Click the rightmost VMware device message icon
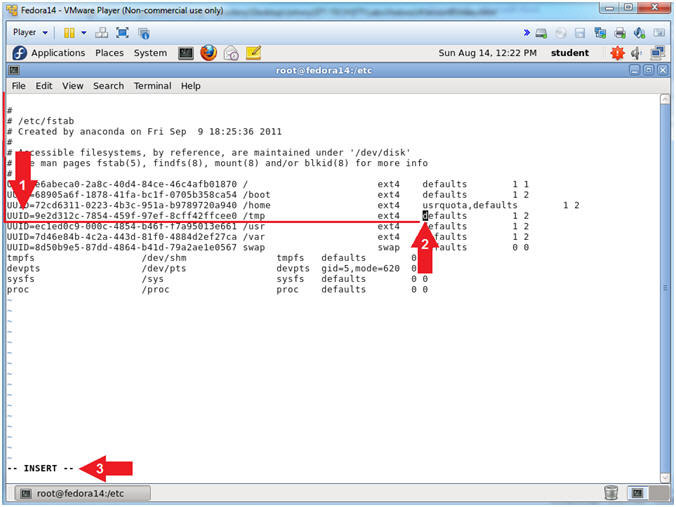The width and height of the screenshot is (676, 507). [x=659, y=33]
